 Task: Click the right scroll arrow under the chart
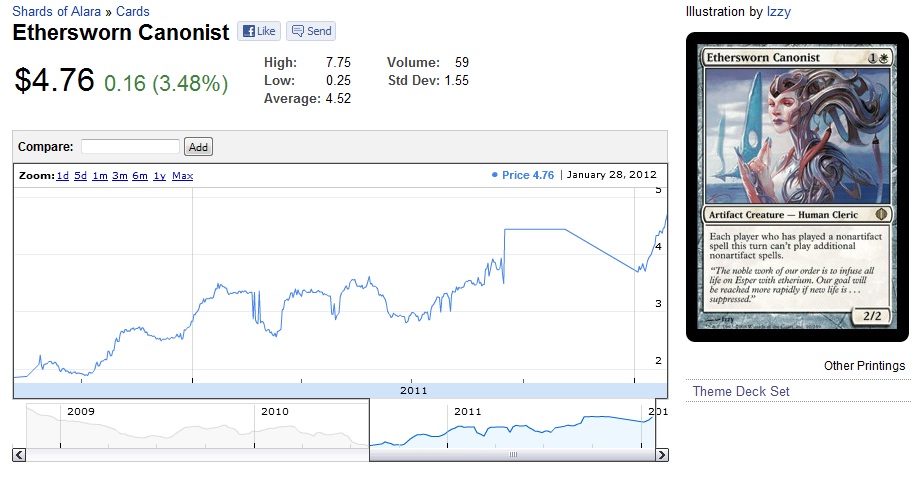[x=661, y=455]
